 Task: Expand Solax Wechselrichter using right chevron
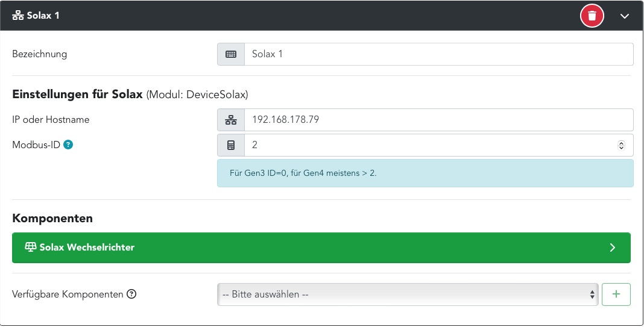click(x=613, y=248)
